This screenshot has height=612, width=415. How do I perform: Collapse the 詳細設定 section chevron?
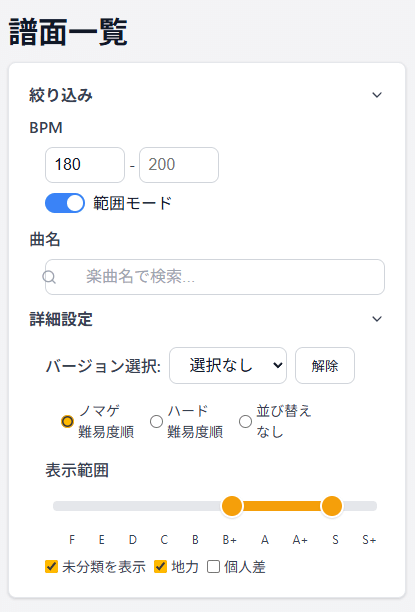(377, 319)
